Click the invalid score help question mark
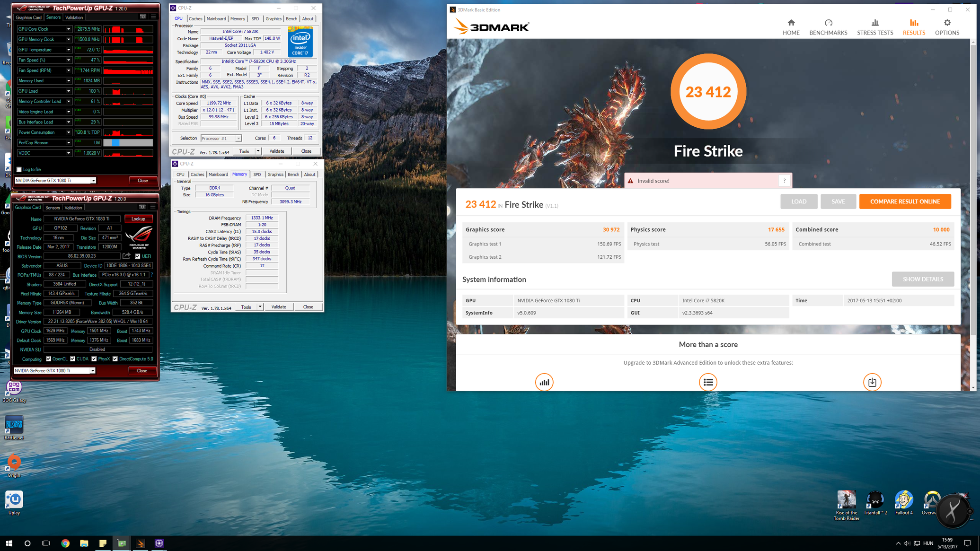 [784, 181]
